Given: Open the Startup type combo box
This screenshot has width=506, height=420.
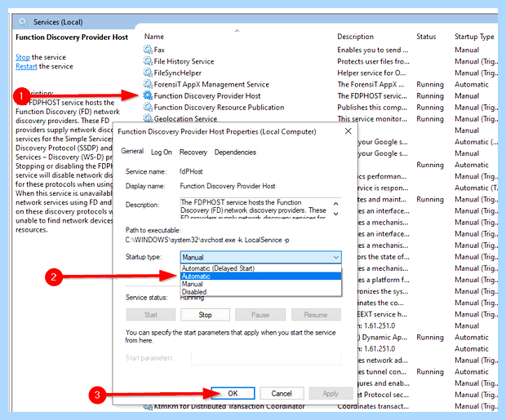Looking at the screenshot, I should pyautogui.click(x=260, y=257).
